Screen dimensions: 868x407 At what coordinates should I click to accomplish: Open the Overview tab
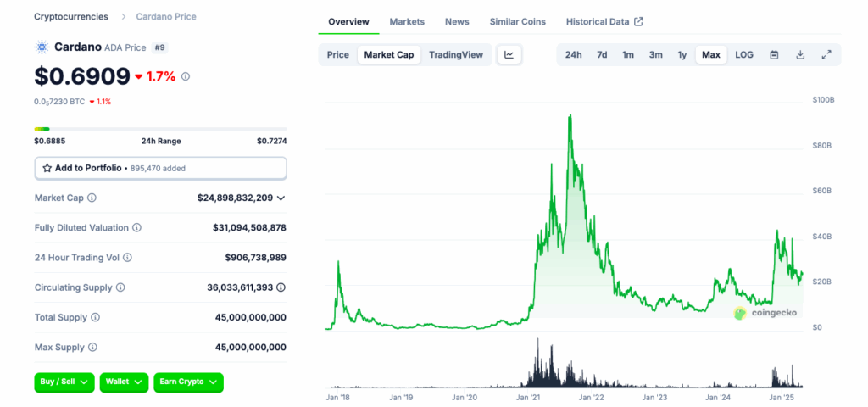pyautogui.click(x=348, y=21)
